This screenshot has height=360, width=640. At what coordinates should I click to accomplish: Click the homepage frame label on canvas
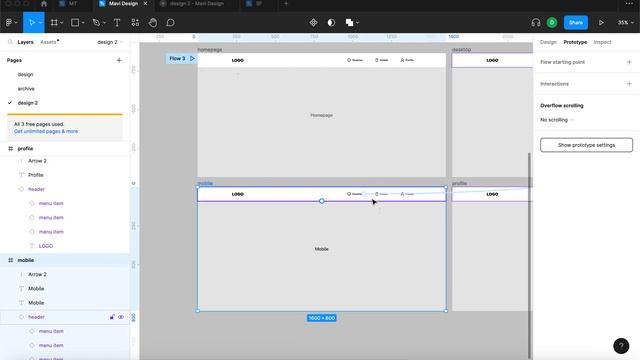(210, 50)
